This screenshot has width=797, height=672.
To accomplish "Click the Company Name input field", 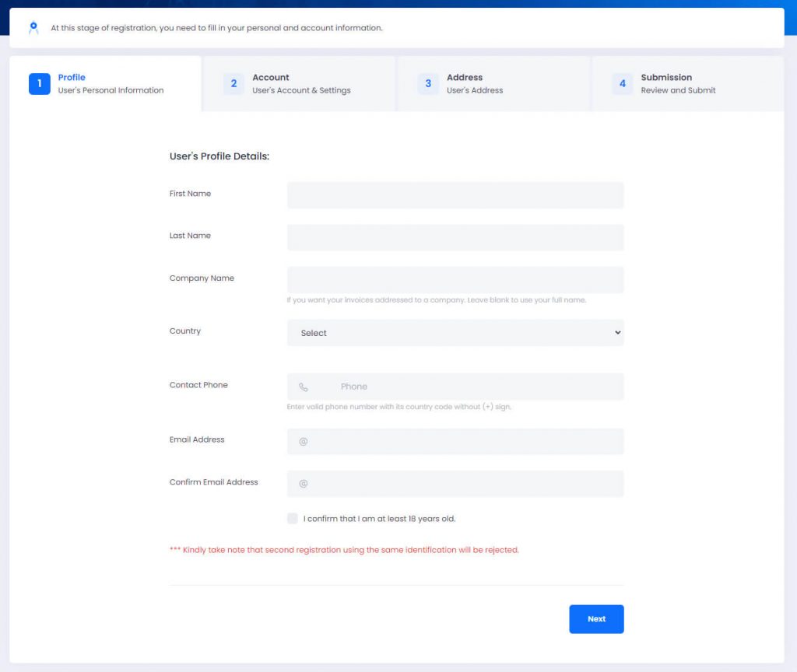I will tap(455, 279).
